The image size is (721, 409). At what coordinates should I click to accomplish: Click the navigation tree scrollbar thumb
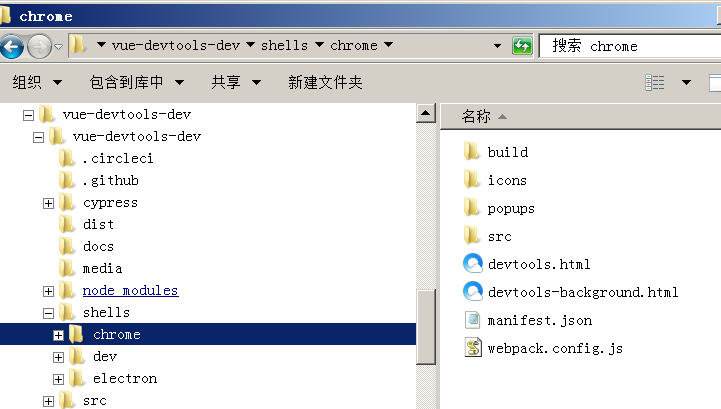pyautogui.click(x=426, y=327)
